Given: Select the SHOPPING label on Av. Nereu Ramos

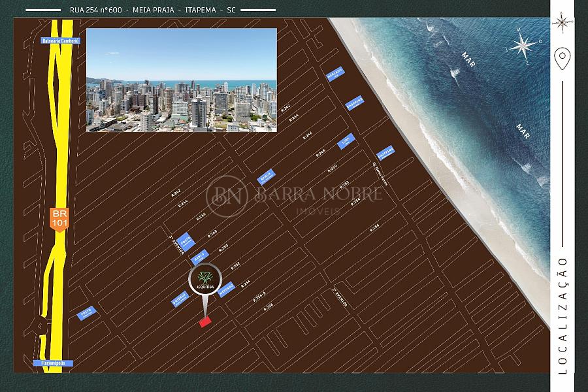Looking at the screenshot, I should (x=386, y=152).
